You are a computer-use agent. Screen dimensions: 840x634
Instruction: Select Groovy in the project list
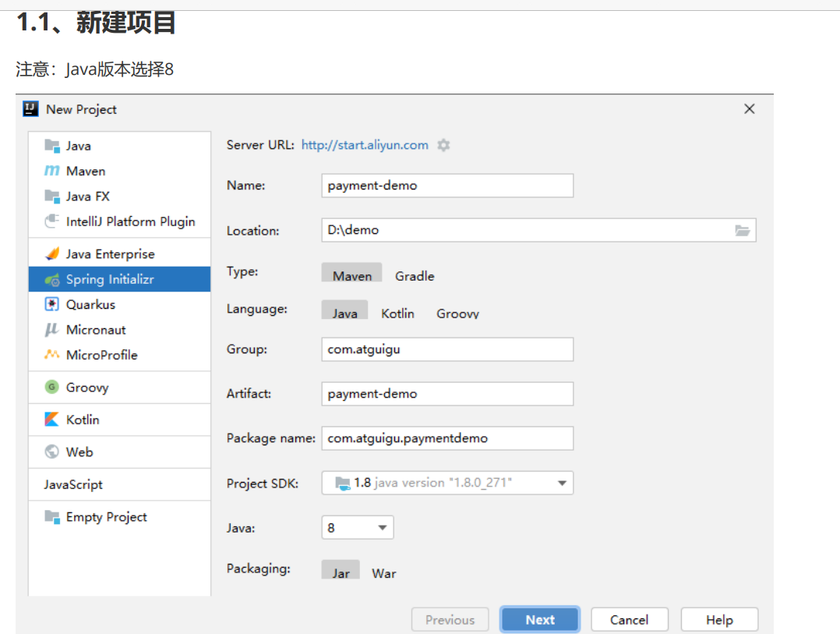119,387
